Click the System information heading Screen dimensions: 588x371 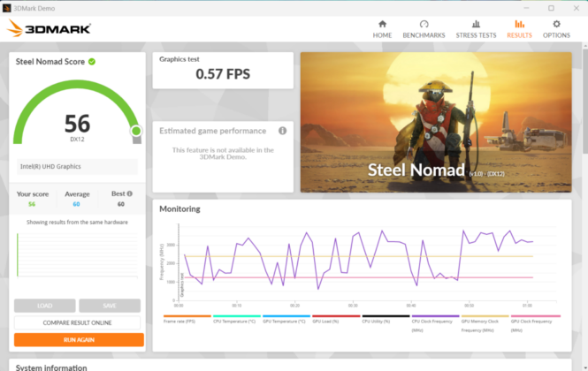pos(51,367)
